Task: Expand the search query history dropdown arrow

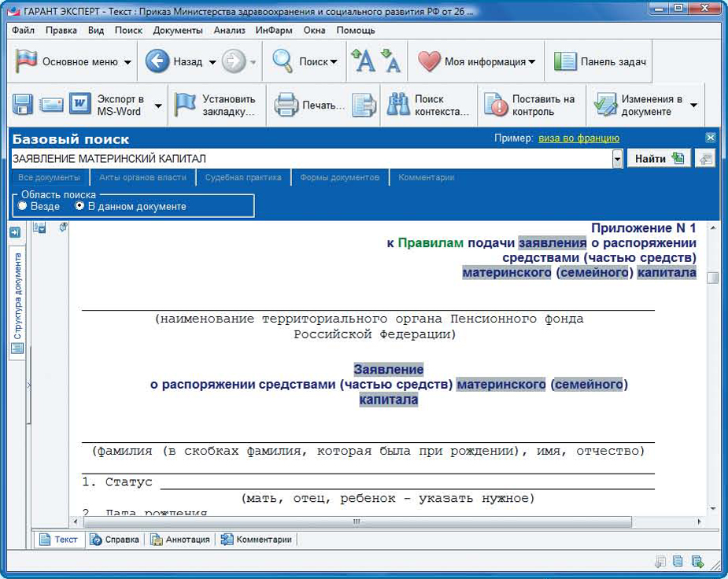Action: 617,159
